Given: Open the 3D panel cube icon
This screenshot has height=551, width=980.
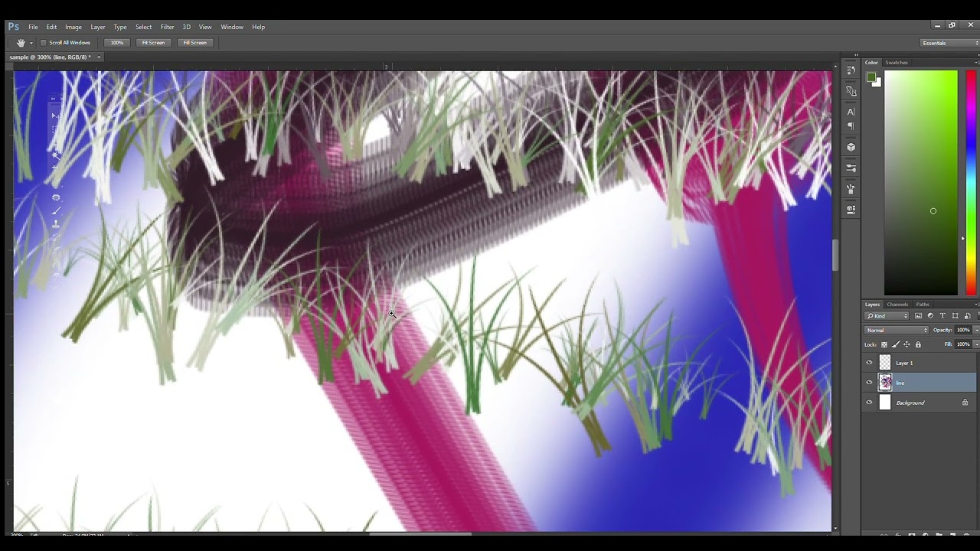Looking at the screenshot, I should click(851, 147).
